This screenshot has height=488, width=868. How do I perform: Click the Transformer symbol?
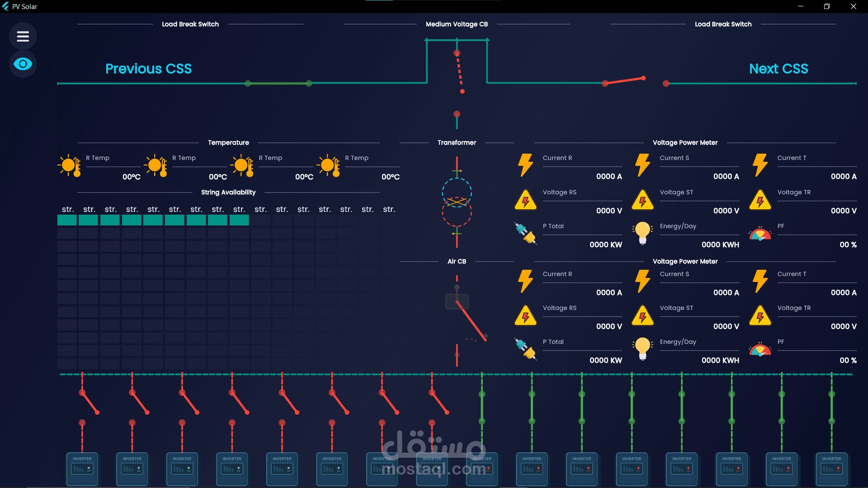pos(457,202)
